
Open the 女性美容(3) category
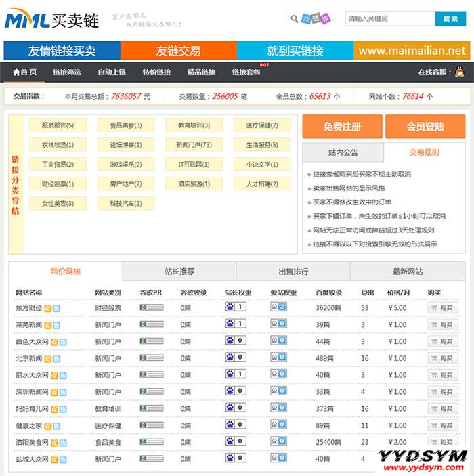pos(58,203)
